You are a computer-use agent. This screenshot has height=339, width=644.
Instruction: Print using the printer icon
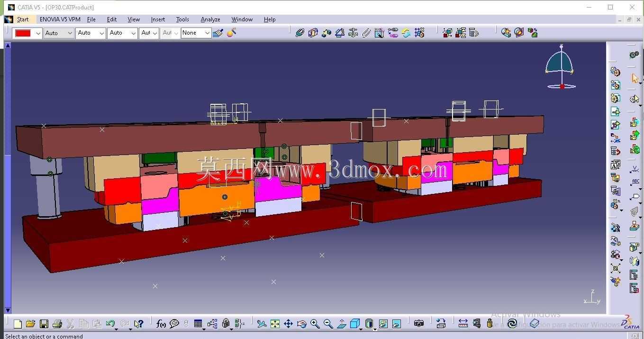point(57,324)
